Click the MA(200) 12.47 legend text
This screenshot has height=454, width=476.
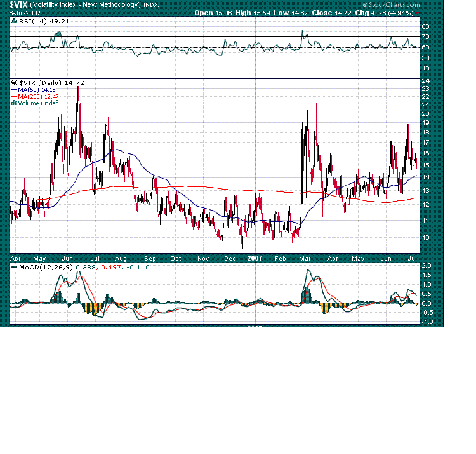38,96
